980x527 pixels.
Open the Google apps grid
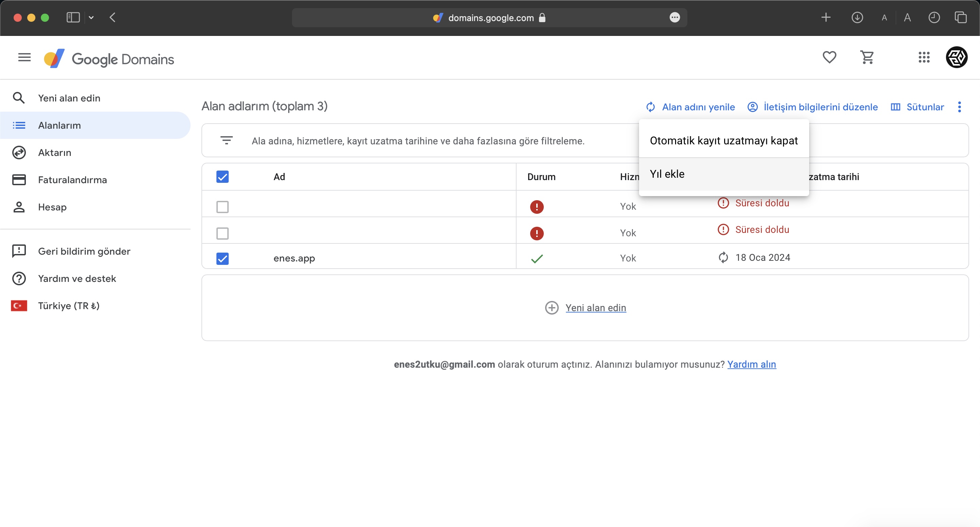coord(924,58)
